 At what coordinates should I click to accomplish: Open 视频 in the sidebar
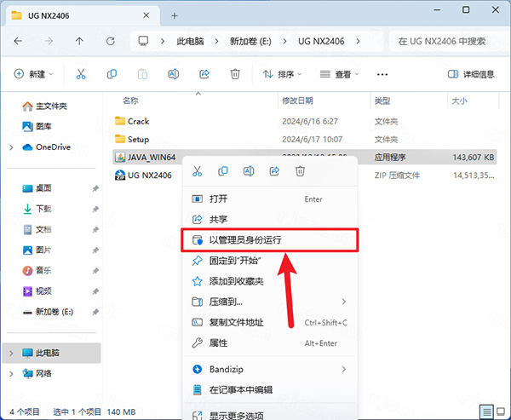(37, 291)
